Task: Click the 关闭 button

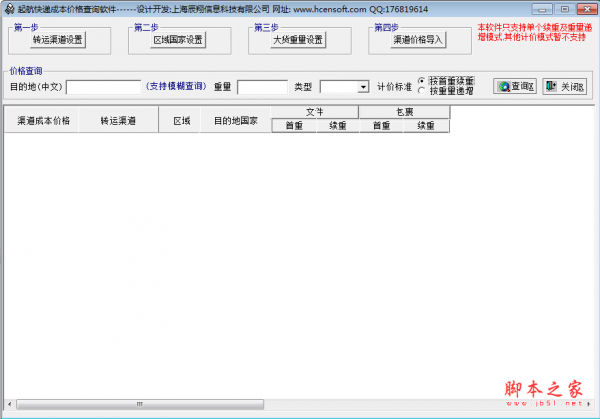Action: click(x=565, y=86)
